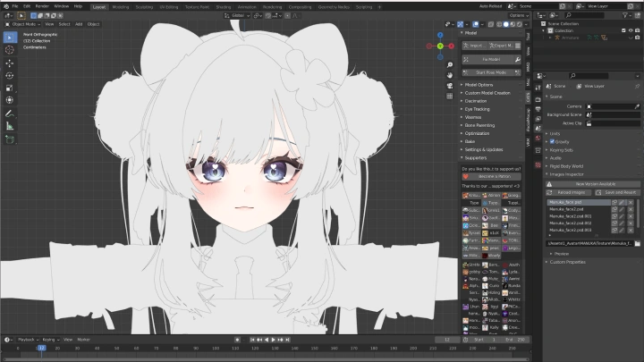This screenshot has height=362, width=644.
Task: Open the Render menu
Action: (42, 6)
